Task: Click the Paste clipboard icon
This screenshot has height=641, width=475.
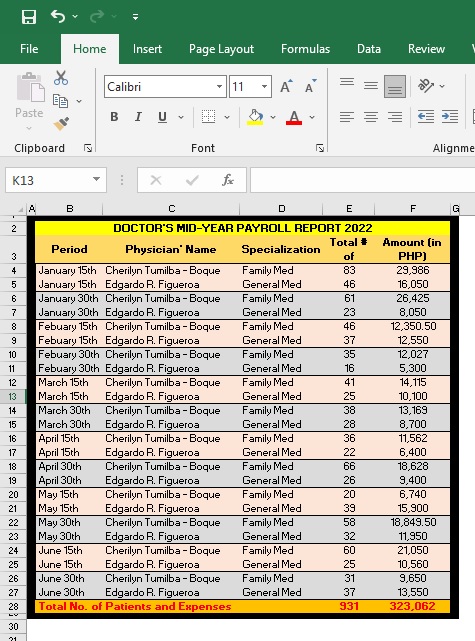Action: [x=30, y=87]
